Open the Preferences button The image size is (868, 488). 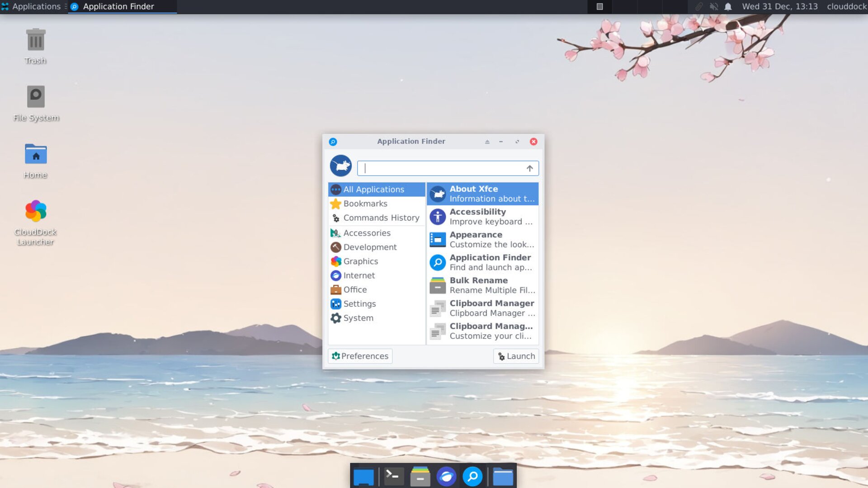point(360,356)
